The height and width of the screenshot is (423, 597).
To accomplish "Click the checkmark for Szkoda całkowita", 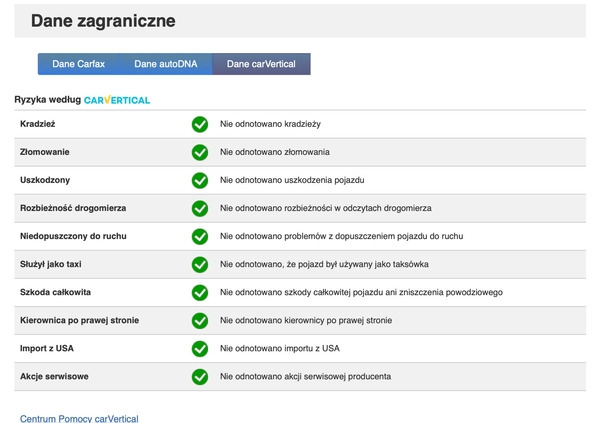I will point(200,292).
